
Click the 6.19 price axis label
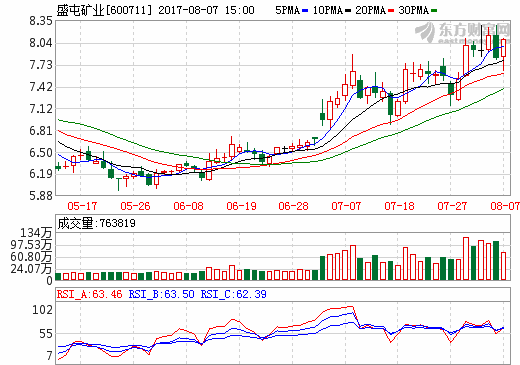pyautogui.click(x=41, y=174)
